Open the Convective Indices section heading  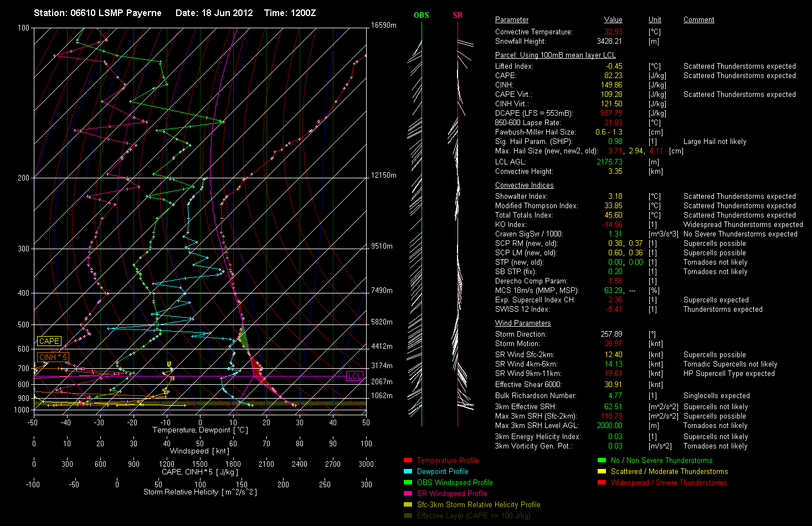524,185
